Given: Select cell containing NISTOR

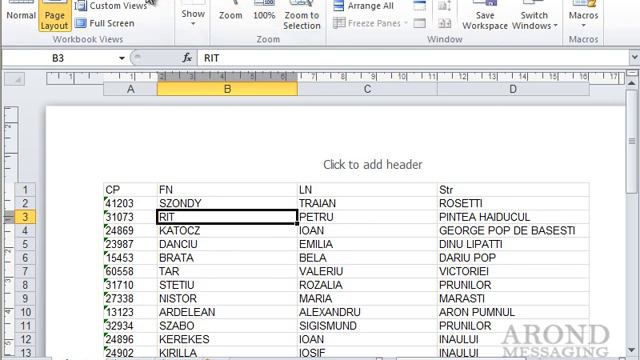Looking at the screenshot, I should click(227, 298).
